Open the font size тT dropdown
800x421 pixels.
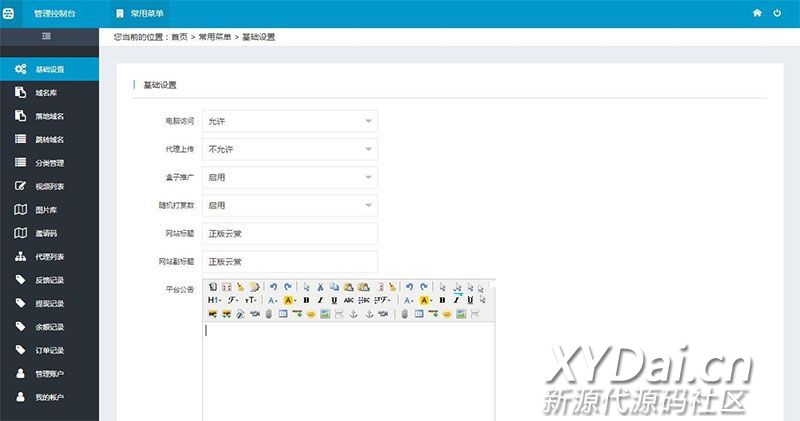[251, 300]
